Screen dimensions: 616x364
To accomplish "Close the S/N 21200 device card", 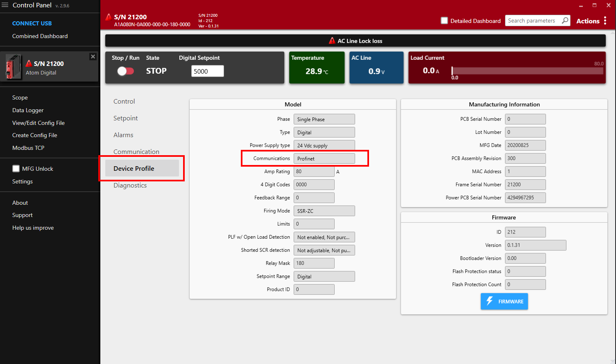I will point(93,57).
